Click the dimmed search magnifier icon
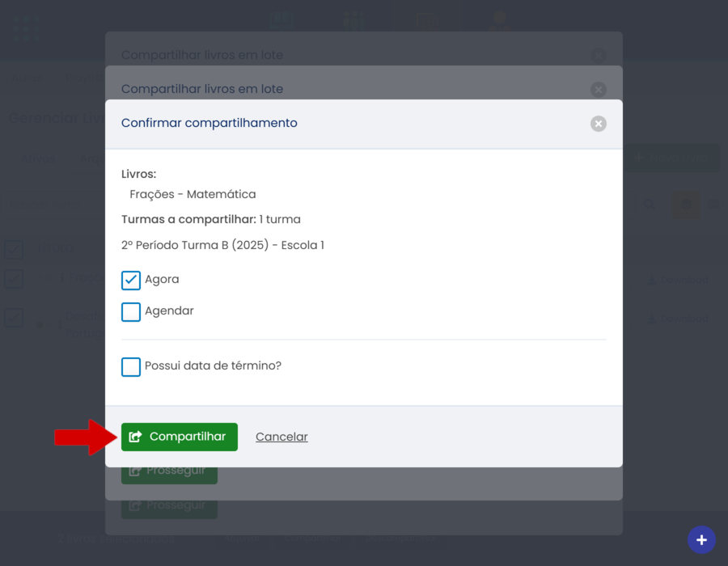The height and width of the screenshot is (566, 728). point(650,206)
